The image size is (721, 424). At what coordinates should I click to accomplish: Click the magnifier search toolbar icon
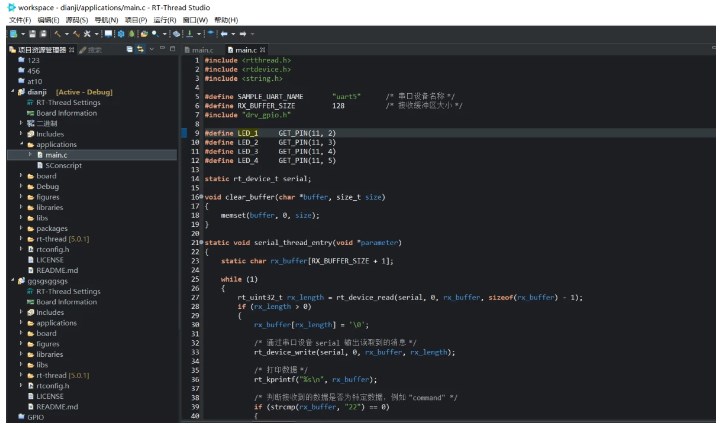(155, 34)
